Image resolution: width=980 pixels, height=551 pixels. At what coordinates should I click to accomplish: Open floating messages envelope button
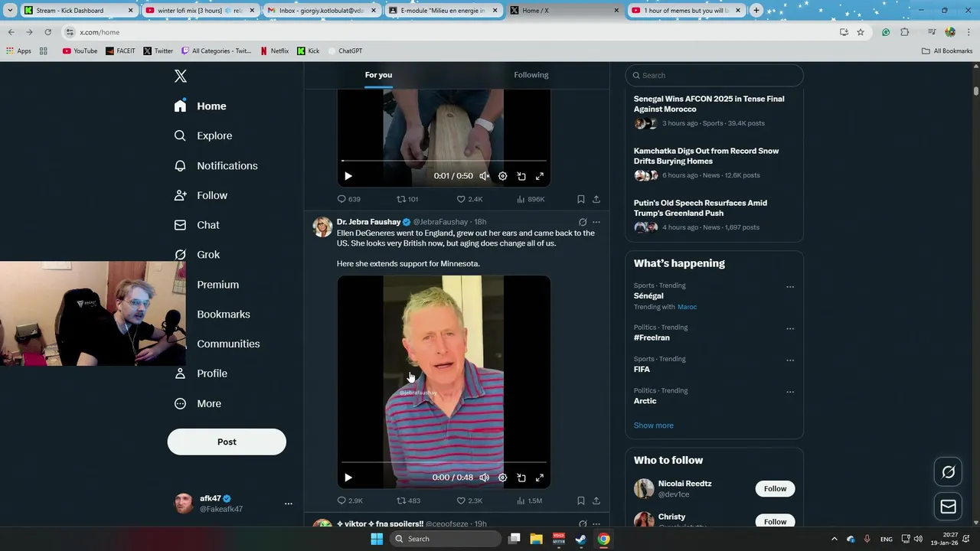click(x=948, y=507)
